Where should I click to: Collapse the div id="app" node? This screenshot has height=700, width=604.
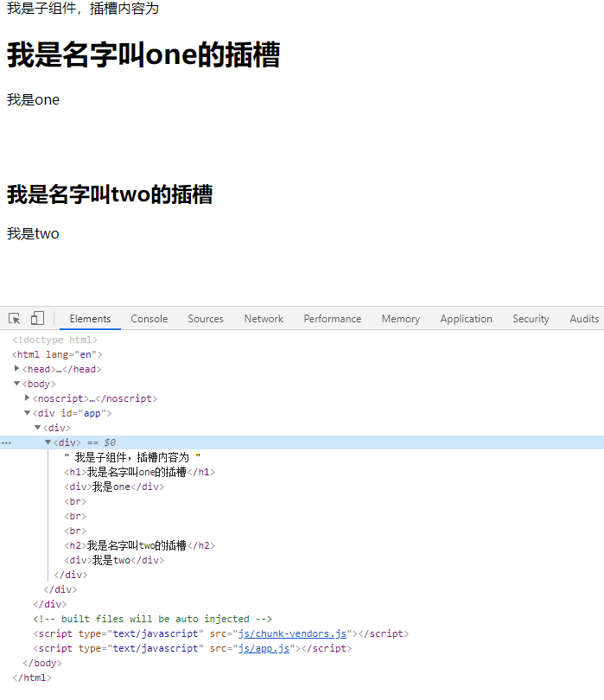pos(28,413)
